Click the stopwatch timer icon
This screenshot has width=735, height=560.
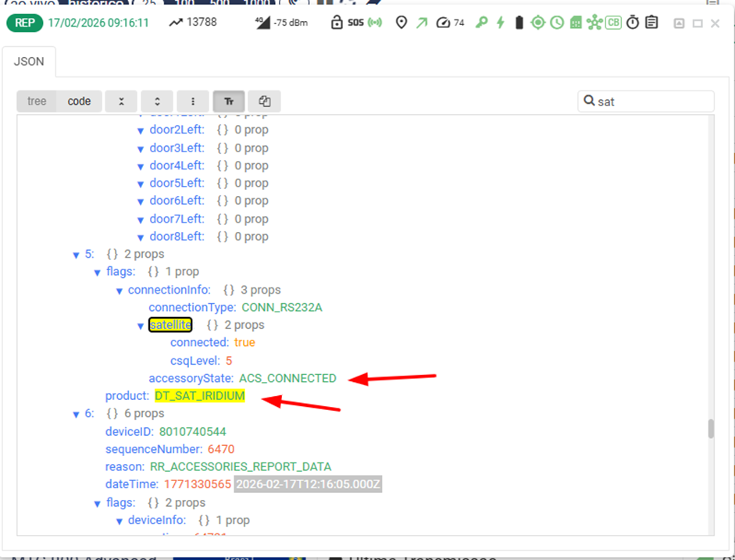633,23
